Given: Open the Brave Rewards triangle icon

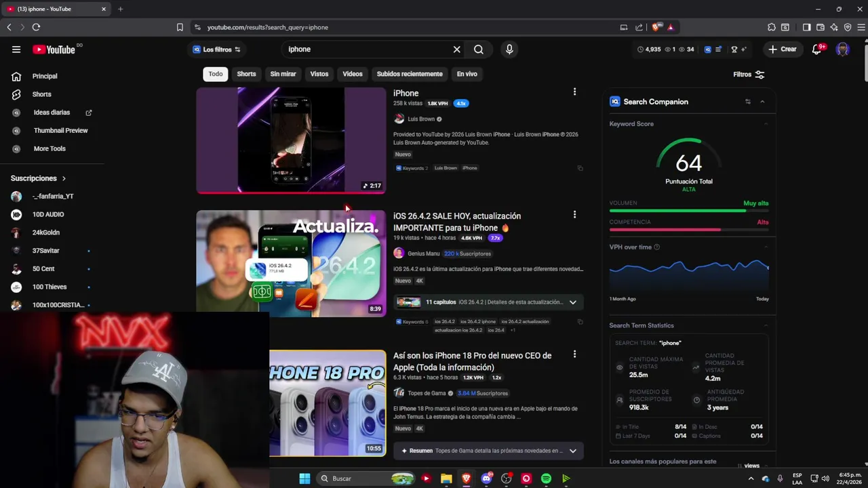Looking at the screenshot, I should tap(670, 27).
